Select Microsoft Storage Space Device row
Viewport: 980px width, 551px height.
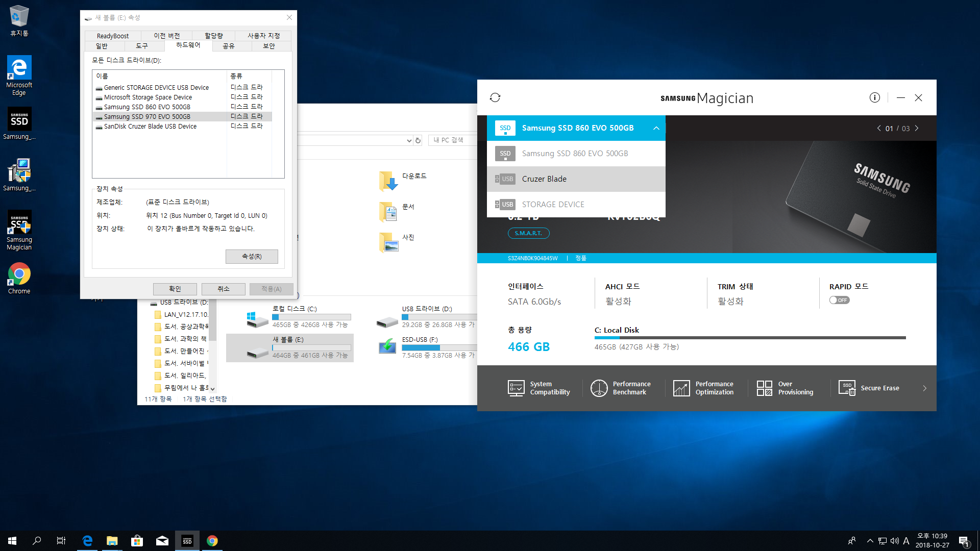point(182,97)
